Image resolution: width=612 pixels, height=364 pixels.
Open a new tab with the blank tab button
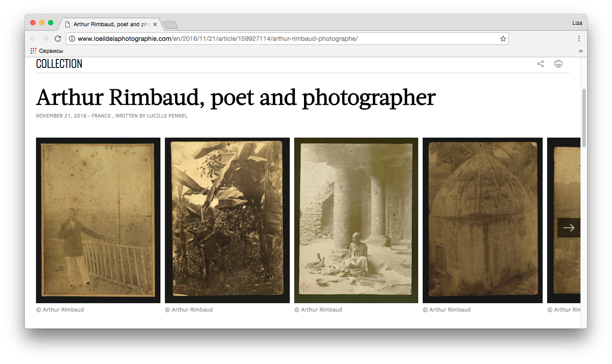tap(170, 24)
